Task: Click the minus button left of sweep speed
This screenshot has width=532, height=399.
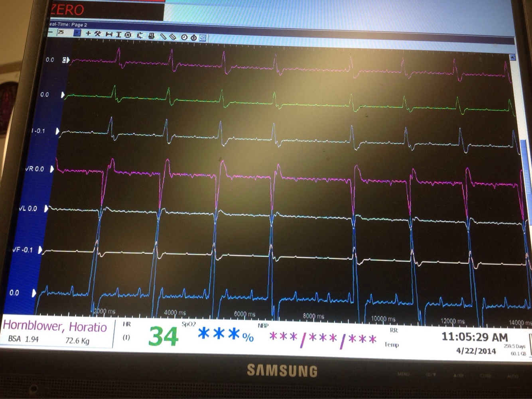Action: (x=51, y=32)
